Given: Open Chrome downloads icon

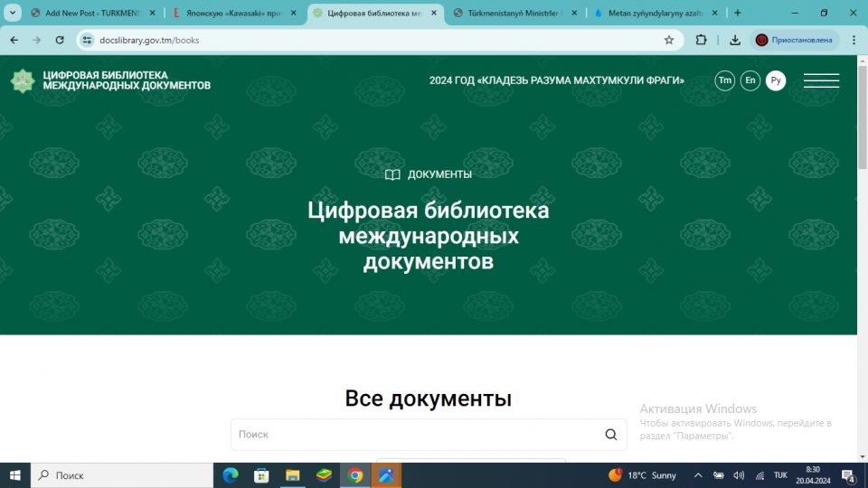Looking at the screenshot, I should tap(735, 40).
